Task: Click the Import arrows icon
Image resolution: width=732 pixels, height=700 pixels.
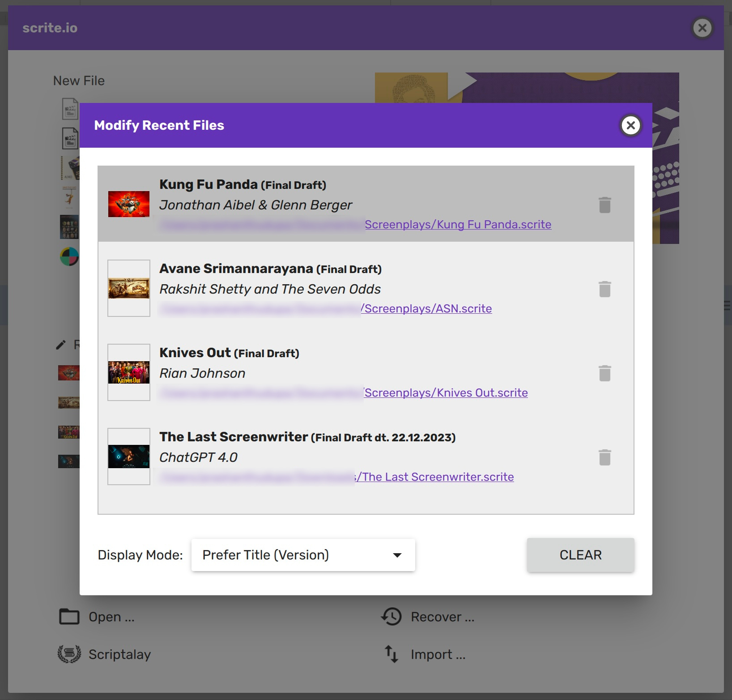Action: (x=392, y=654)
